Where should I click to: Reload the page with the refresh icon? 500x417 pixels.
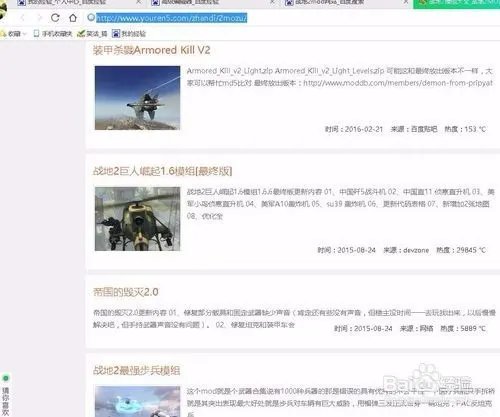55,18
